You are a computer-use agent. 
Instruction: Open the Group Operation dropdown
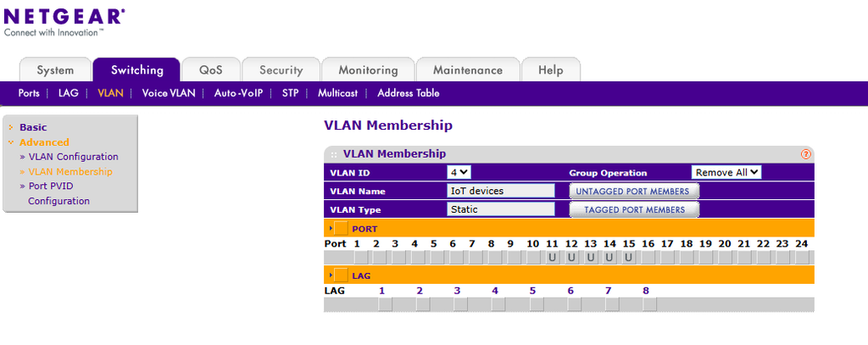726,172
